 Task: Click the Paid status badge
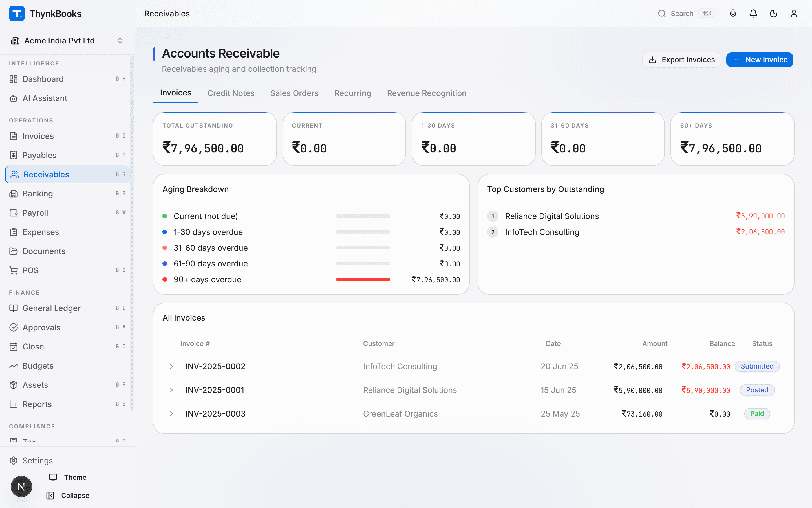pos(757,413)
